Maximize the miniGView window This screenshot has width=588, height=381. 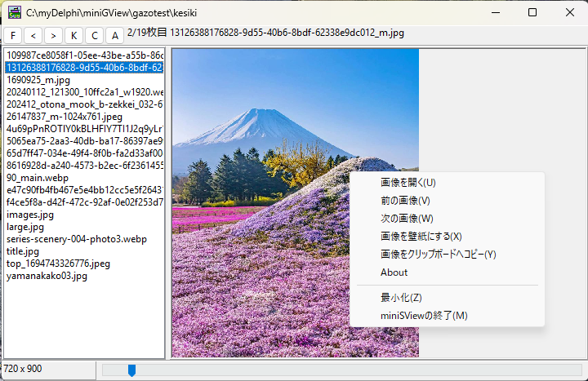click(532, 13)
